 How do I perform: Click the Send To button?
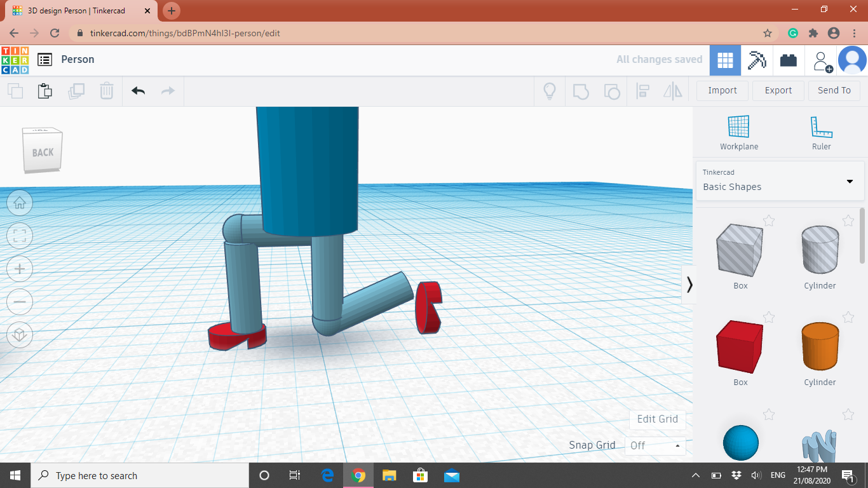click(834, 90)
